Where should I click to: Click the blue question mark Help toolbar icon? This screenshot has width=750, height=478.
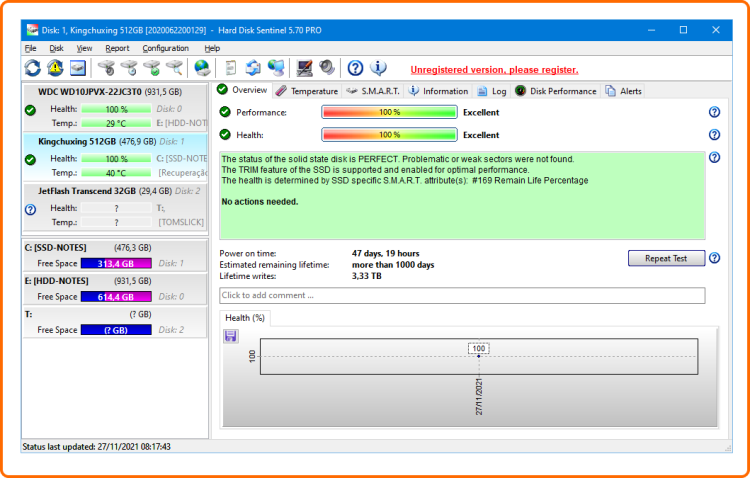(x=355, y=68)
